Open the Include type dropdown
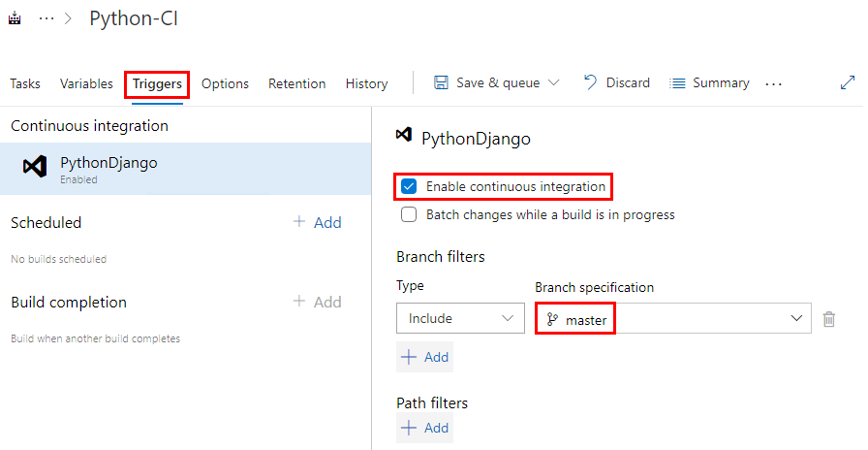The image size is (868, 450). pos(460,318)
